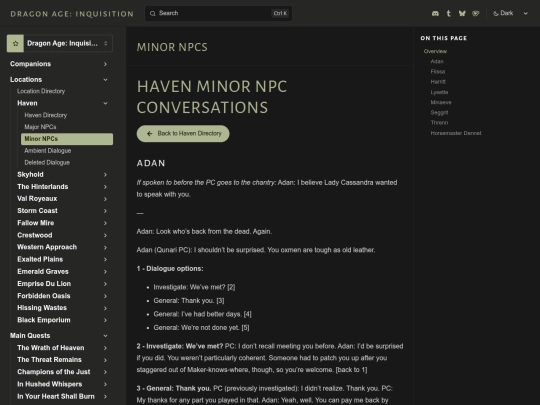Expand The Hinterlands chevron

(105, 187)
